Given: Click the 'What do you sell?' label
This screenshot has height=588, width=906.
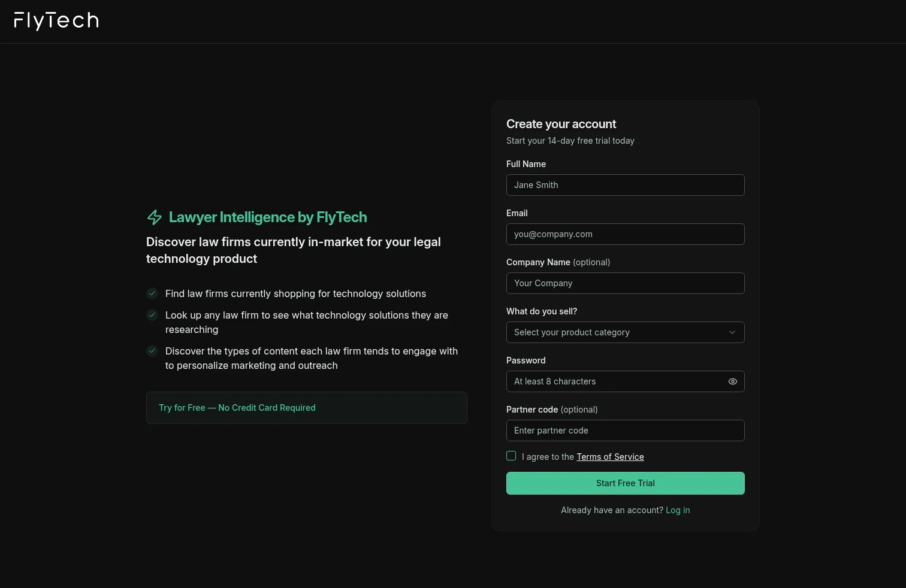Looking at the screenshot, I should pos(542,311).
